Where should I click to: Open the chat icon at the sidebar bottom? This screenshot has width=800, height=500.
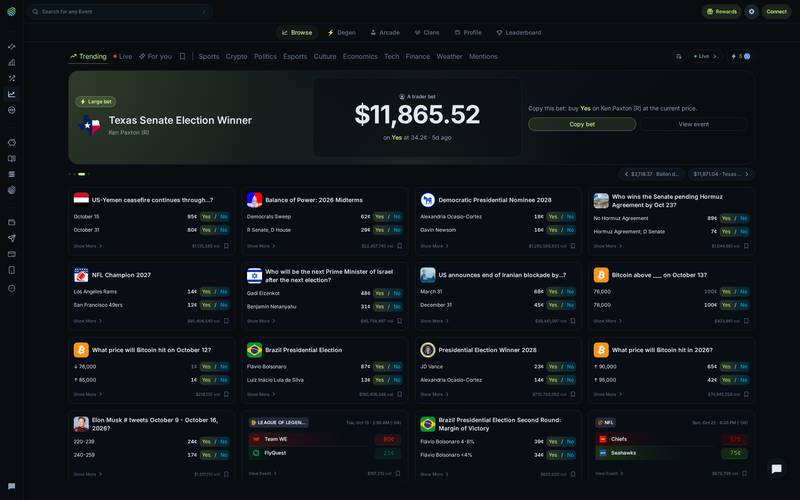12,486
